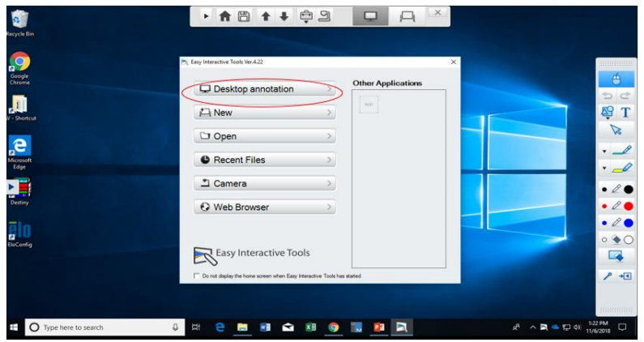Enable 'Do not display the home screen' checkbox
This screenshot has height=342, width=644.
coord(197,276)
